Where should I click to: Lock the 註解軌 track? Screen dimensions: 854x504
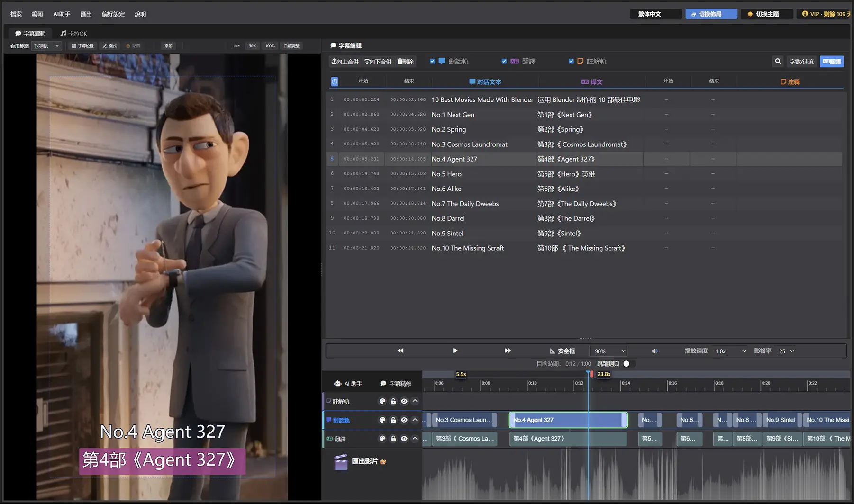pos(393,401)
